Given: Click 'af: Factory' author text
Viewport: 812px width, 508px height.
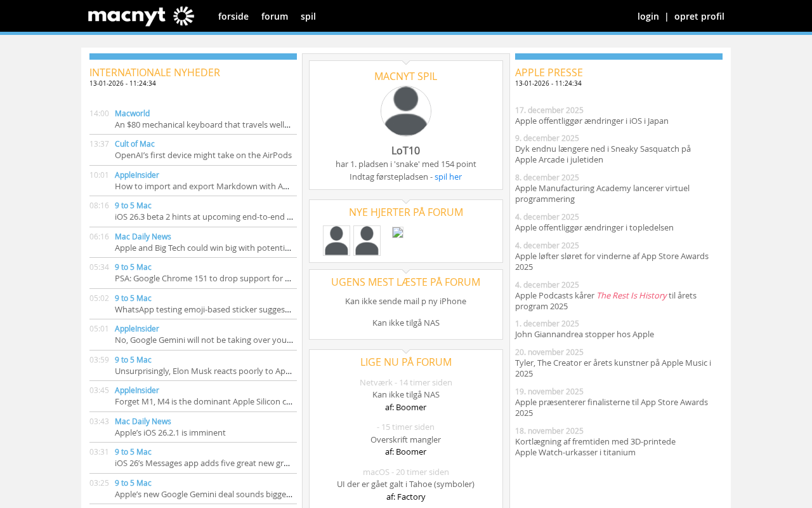Looking at the screenshot, I should (406, 497).
